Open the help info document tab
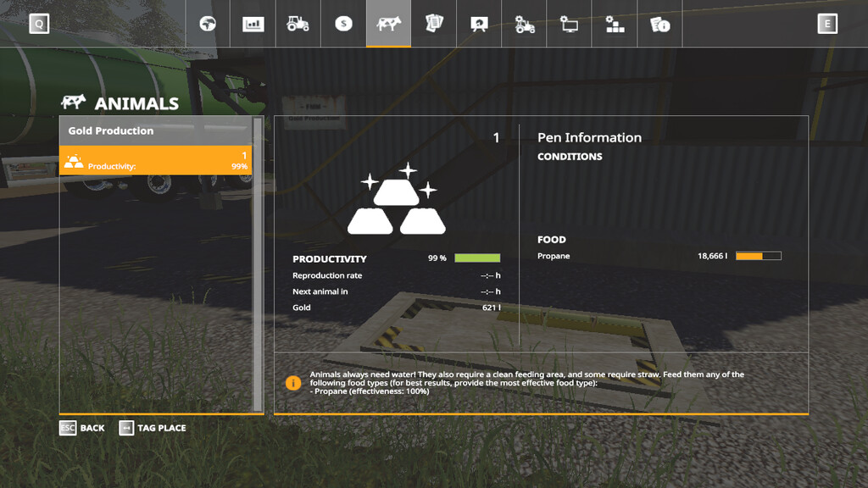Screen dimensions: 868x488 click(660, 24)
